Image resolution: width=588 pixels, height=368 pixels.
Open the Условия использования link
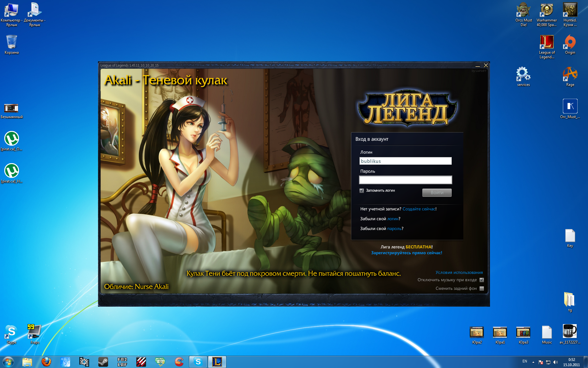tap(459, 272)
